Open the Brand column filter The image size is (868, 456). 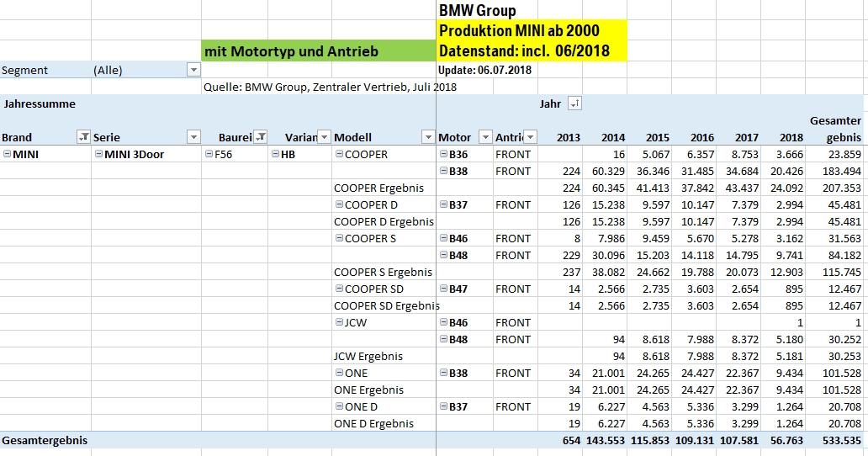83,136
